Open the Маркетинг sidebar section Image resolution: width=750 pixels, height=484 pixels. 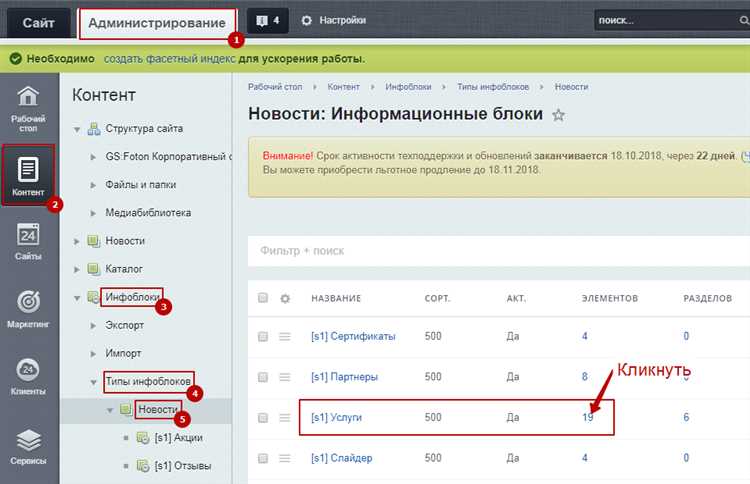pyautogui.click(x=28, y=308)
